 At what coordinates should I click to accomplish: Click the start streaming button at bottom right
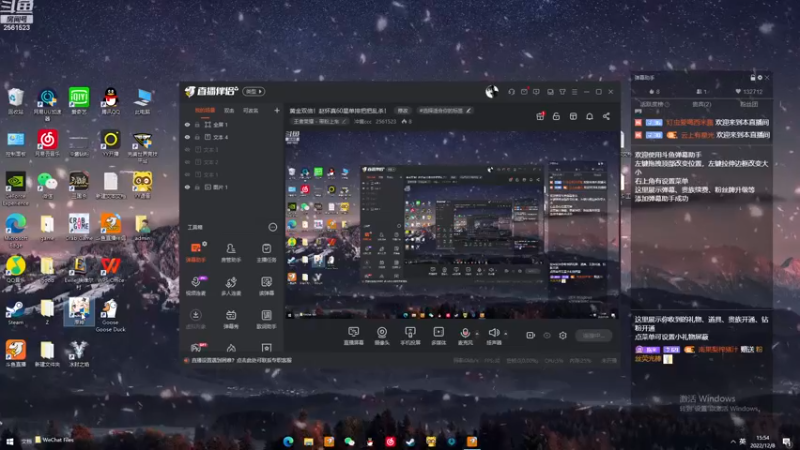coord(593,335)
